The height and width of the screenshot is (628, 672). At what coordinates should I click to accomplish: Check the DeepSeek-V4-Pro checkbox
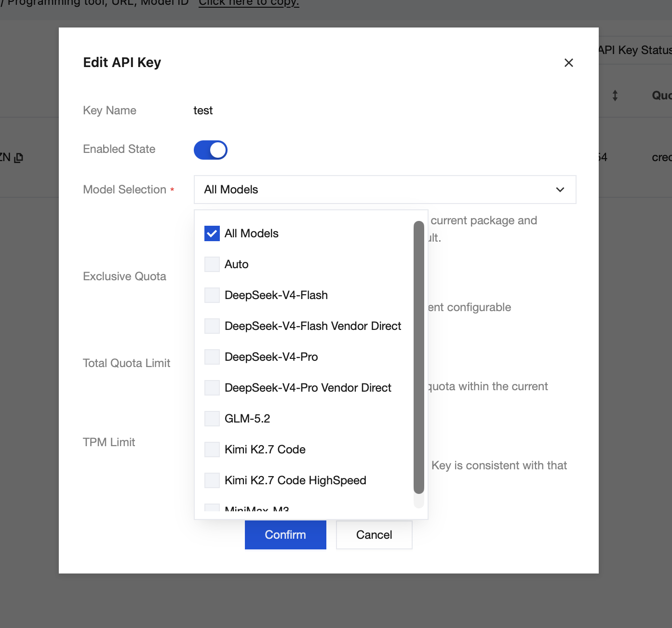point(212,357)
